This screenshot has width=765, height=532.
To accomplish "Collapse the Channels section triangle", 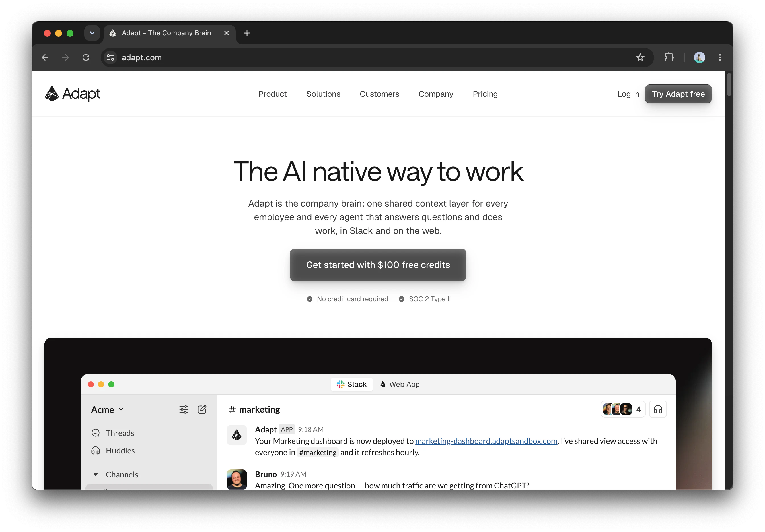I will pos(96,474).
